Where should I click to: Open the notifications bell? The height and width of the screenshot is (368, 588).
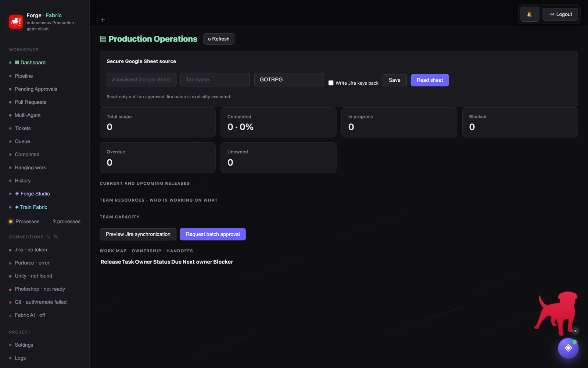[530, 14]
